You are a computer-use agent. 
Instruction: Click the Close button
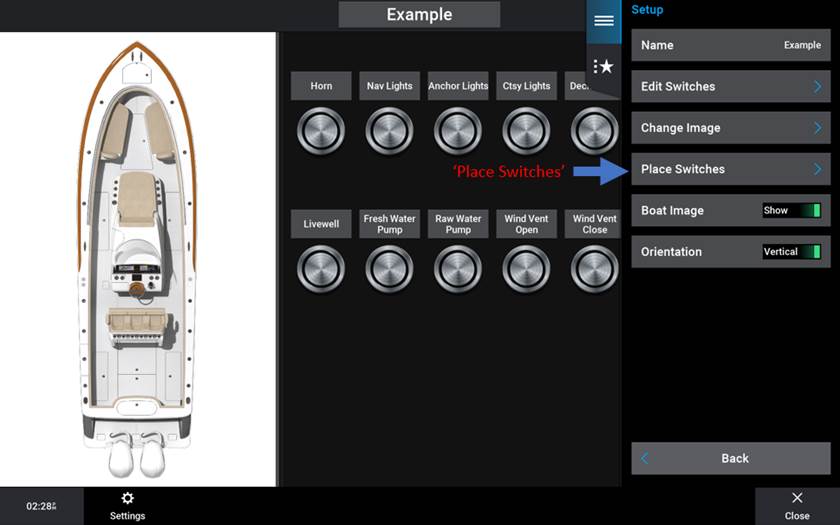pos(796,505)
